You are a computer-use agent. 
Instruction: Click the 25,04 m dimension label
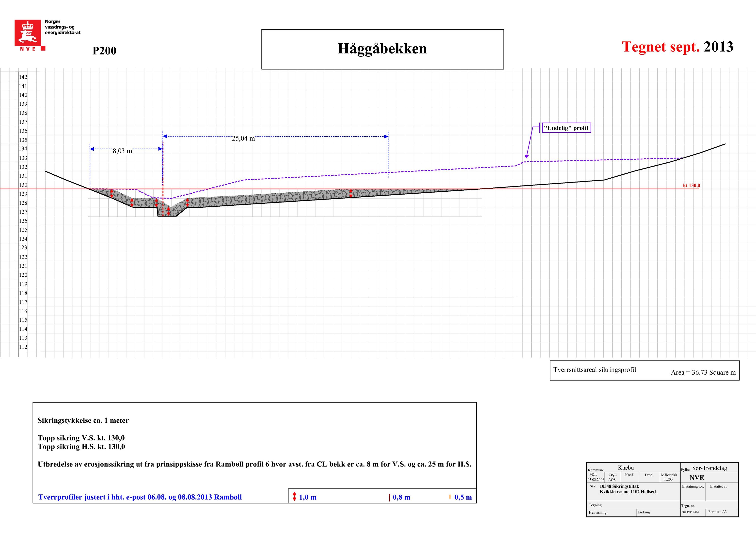[x=243, y=138]
